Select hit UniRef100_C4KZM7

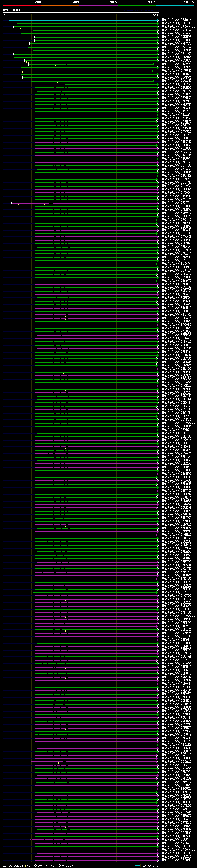176,142
